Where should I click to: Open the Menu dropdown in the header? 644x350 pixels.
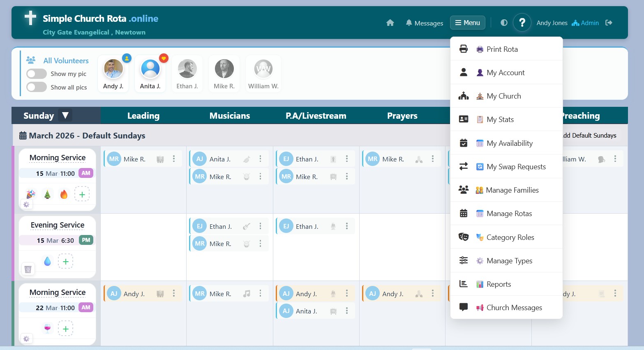467,23
